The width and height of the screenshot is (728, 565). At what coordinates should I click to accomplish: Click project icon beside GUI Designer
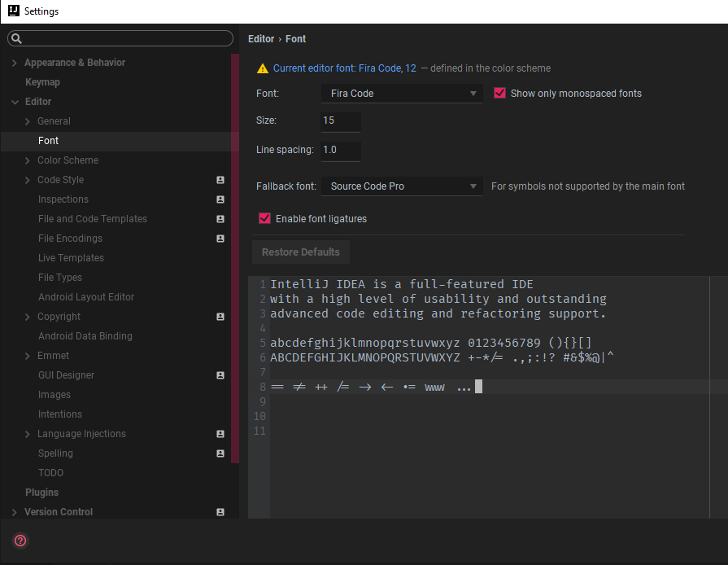pos(220,375)
